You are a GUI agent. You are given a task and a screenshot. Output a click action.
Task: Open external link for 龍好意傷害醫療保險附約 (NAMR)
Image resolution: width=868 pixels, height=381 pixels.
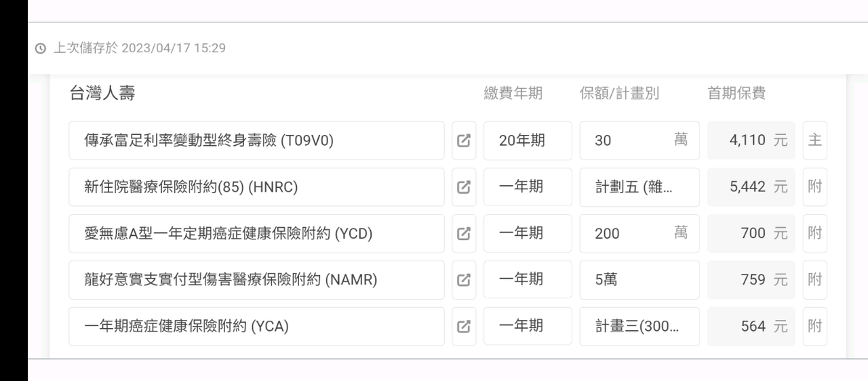click(x=464, y=279)
